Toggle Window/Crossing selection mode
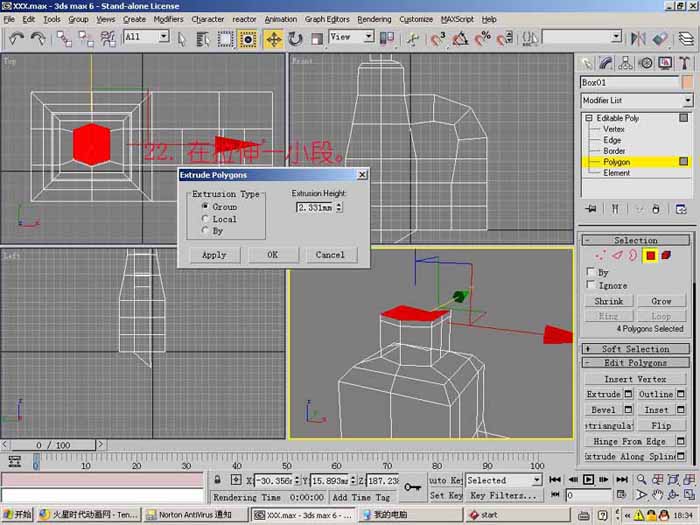Viewport: 700px width, 525px height. tap(248, 39)
